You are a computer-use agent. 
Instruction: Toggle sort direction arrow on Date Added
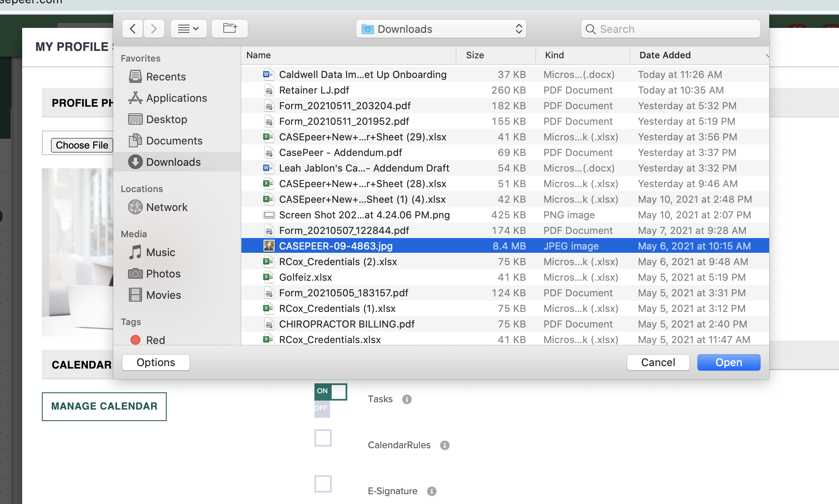coord(766,55)
